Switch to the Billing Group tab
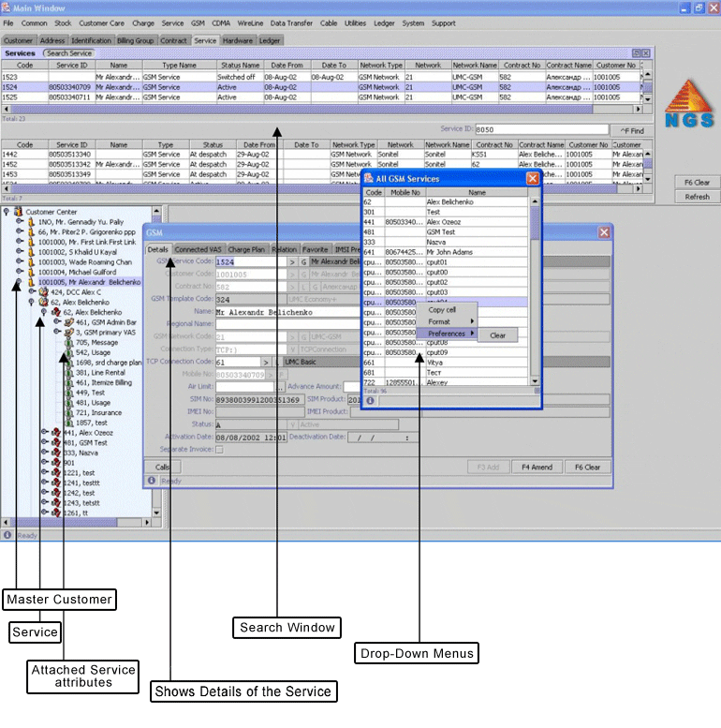The image size is (721, 728). click(x=135, y=41)
